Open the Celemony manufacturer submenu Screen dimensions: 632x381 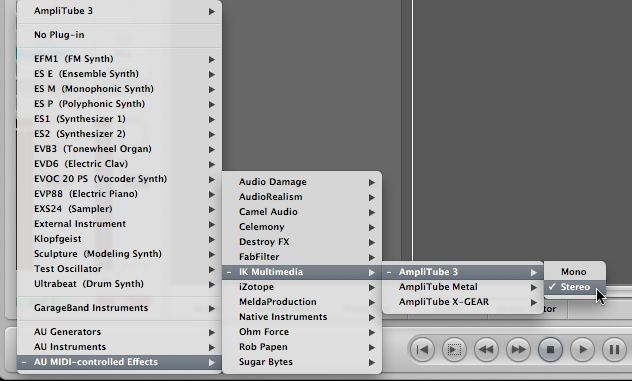pos(302,227)
